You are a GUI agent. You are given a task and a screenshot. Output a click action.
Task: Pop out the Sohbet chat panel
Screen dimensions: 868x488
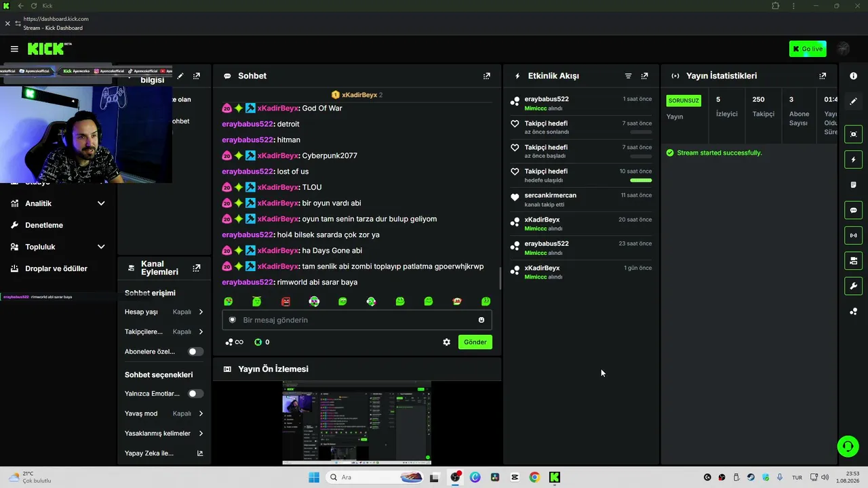pyautogui.click(x=486, y=76)
